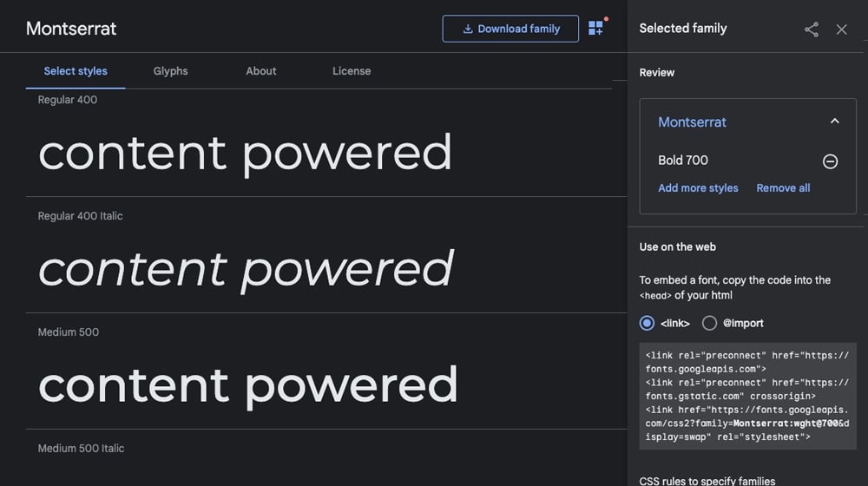This screenshot has width=868, height=486.
Task: Click the Medium 500 Italic label
Action: (x=81, y=449)
